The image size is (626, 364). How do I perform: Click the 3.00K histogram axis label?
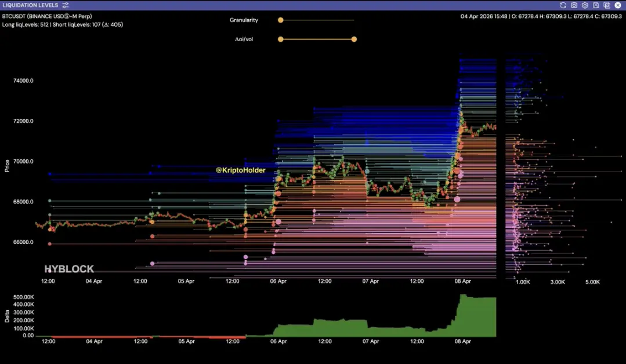(x=558, y=282)
